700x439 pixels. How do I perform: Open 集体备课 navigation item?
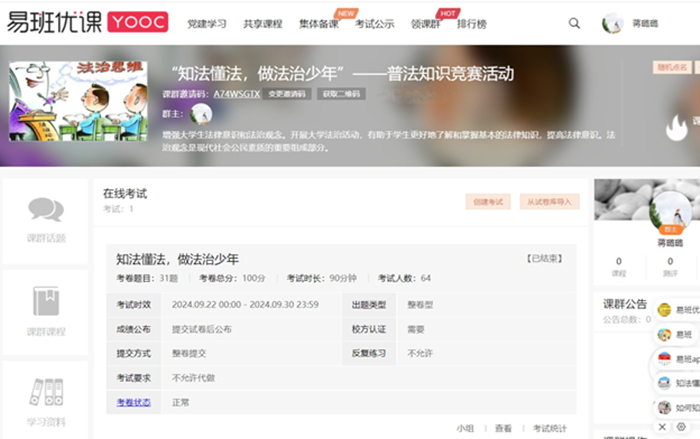(318, 23)
